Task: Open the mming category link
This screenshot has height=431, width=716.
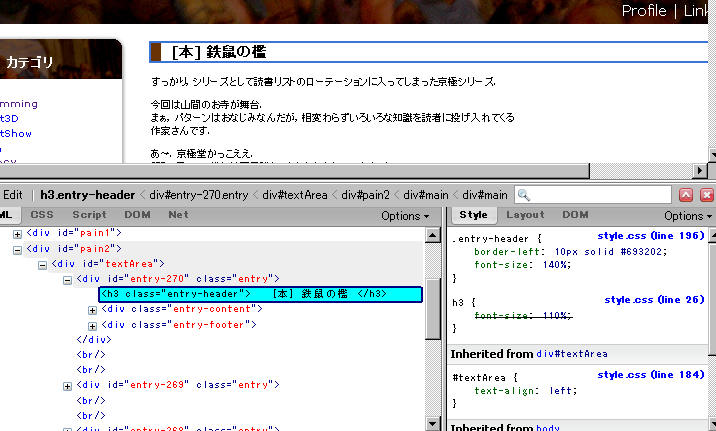Action: point(19,104)
